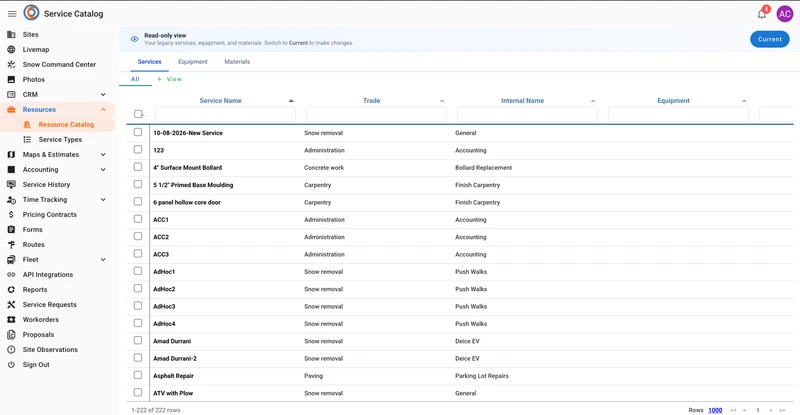Expand the Fleet submenu chevron

click(x=103, y=259)
